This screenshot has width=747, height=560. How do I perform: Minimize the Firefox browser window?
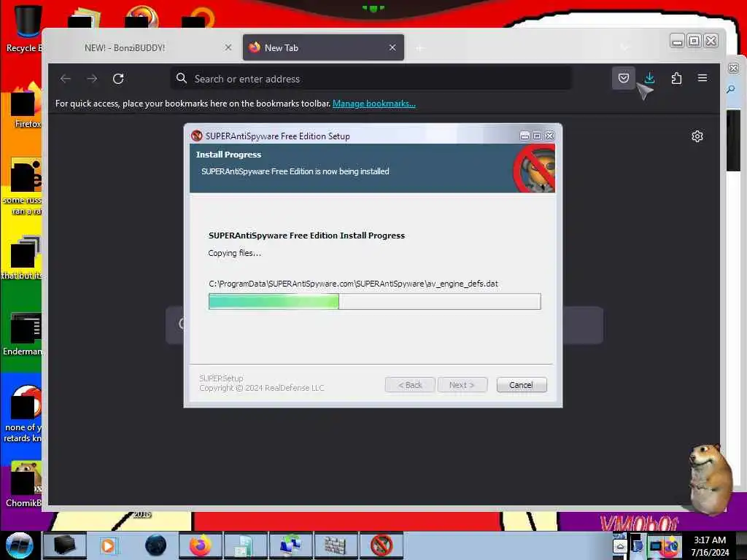coord(677,42)
